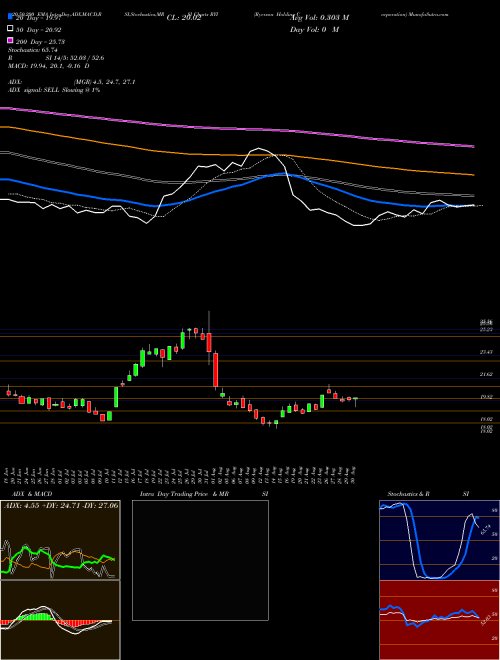Select the '50 Day = 20.92' legend label

pos(40,30)
